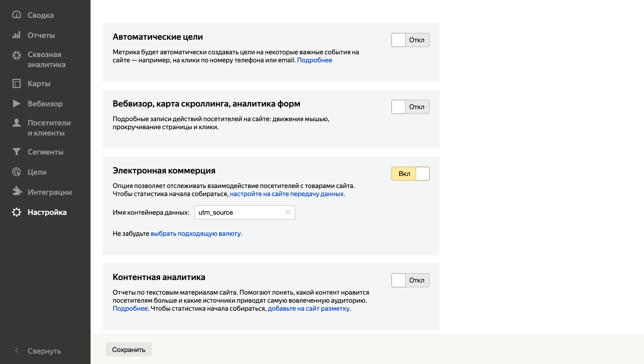The height and width of the screenshot is (364, 644).
Task: Open link добавьте на сайт разметку
Action: pyautogui.click(x=309, y=308)
